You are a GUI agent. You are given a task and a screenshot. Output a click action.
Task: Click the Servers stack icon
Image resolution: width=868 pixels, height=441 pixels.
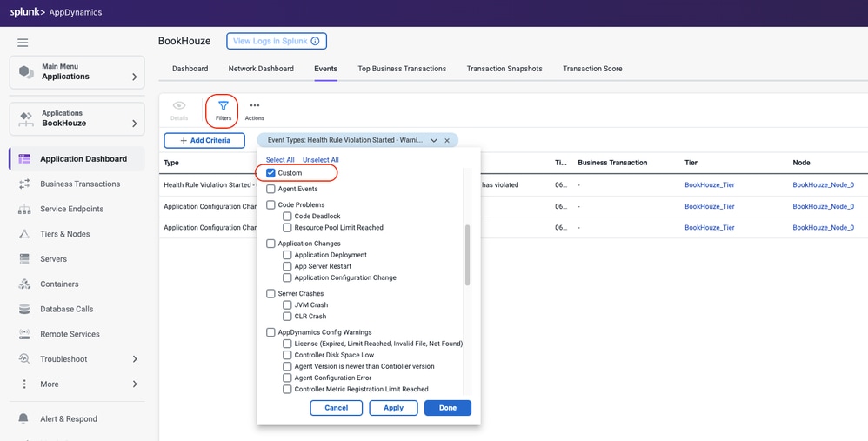click(x=24, y=259)
